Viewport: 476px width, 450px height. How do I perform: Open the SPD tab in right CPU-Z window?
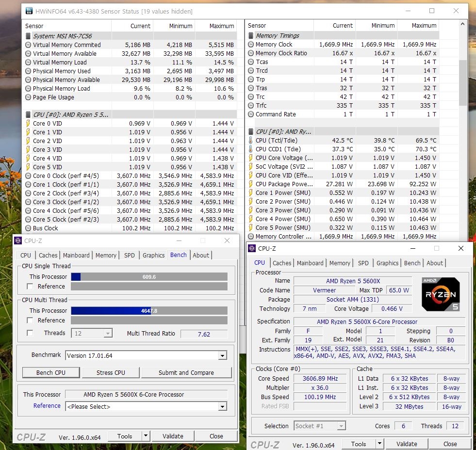[x=363, y=263]
